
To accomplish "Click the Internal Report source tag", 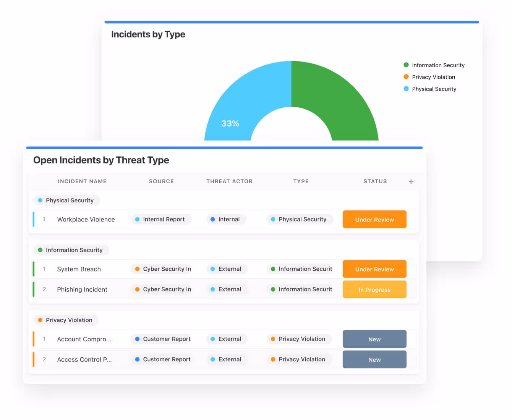I will click(x=161, y=220).
